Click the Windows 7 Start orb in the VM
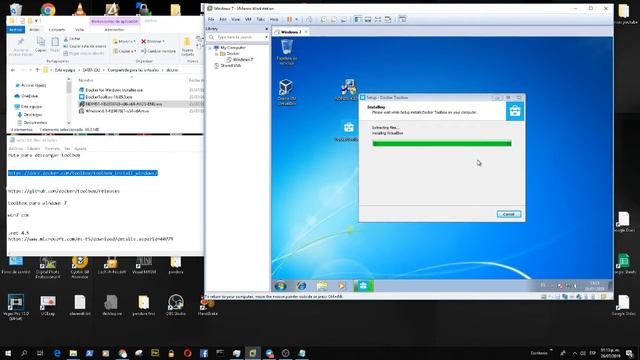Image resolution: width=640 pixels, height=360 pixels. click(x=280, y=286)
